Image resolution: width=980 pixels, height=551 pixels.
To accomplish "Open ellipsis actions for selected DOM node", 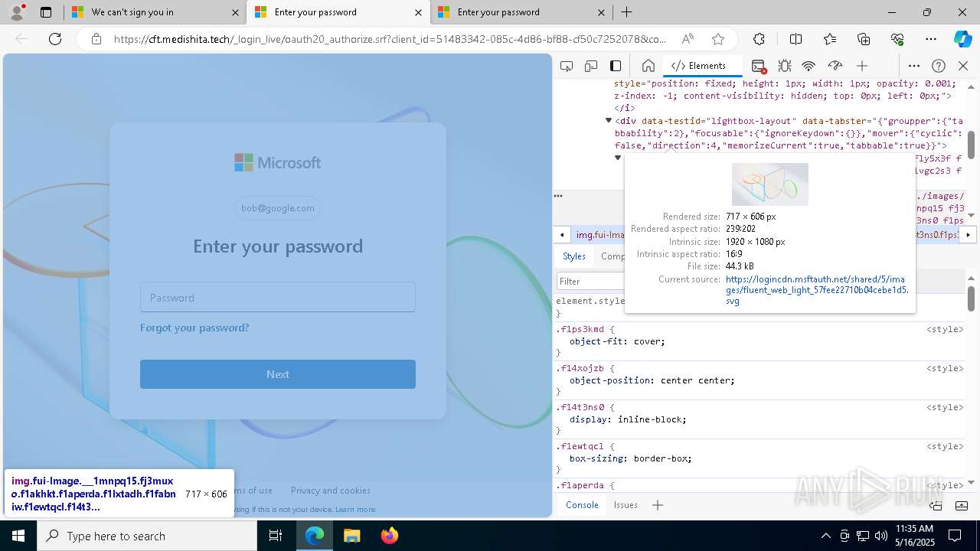I will tap(558, 196).
